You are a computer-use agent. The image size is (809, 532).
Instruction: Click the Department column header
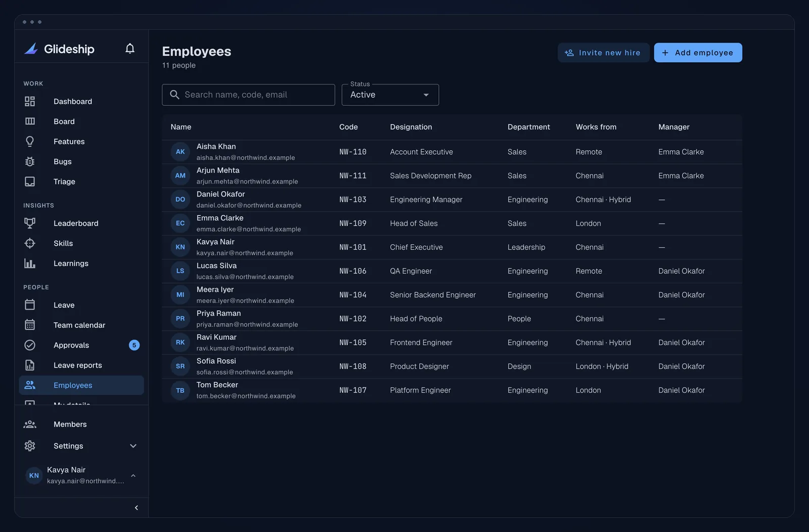[529, 127]
